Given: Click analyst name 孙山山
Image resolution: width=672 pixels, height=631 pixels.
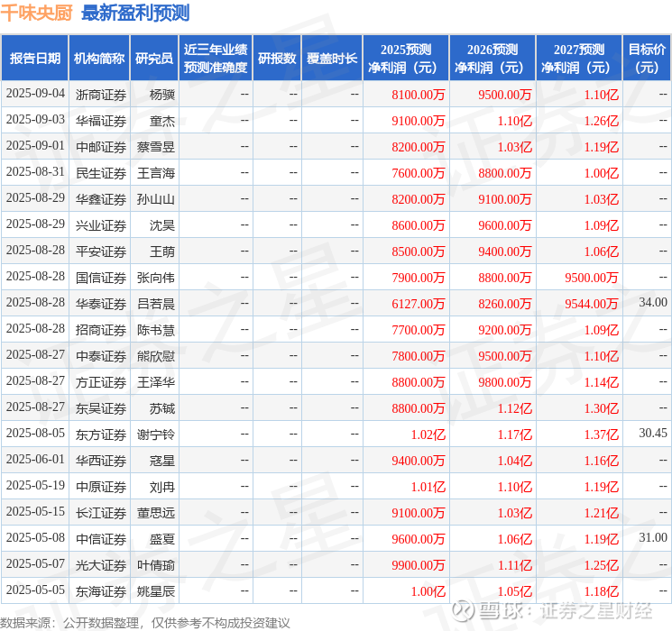Looking at the screenshot, I should coord(155,199).
